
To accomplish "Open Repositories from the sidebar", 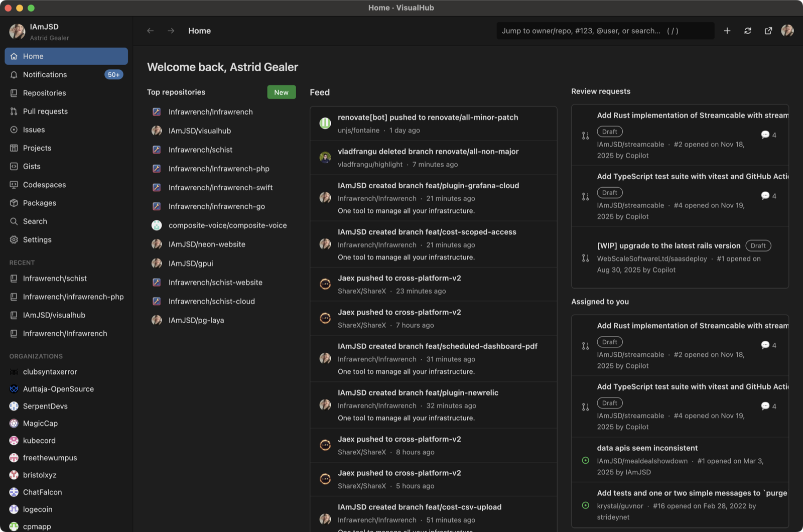I will point(66,93).
